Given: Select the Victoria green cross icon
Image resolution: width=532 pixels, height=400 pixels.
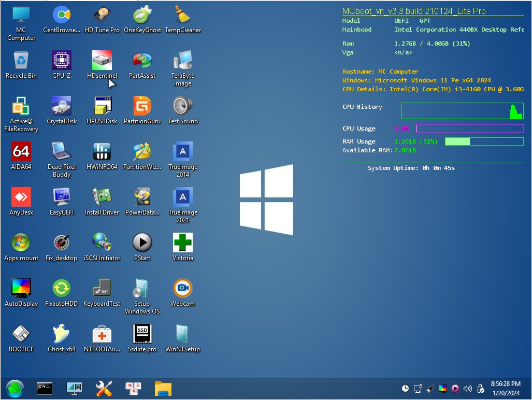Looking at the screenshot, I should tap(183, 243).
